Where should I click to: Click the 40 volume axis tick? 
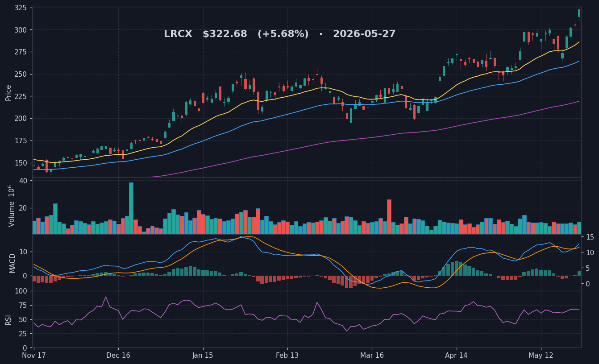[x=23, y=181]
